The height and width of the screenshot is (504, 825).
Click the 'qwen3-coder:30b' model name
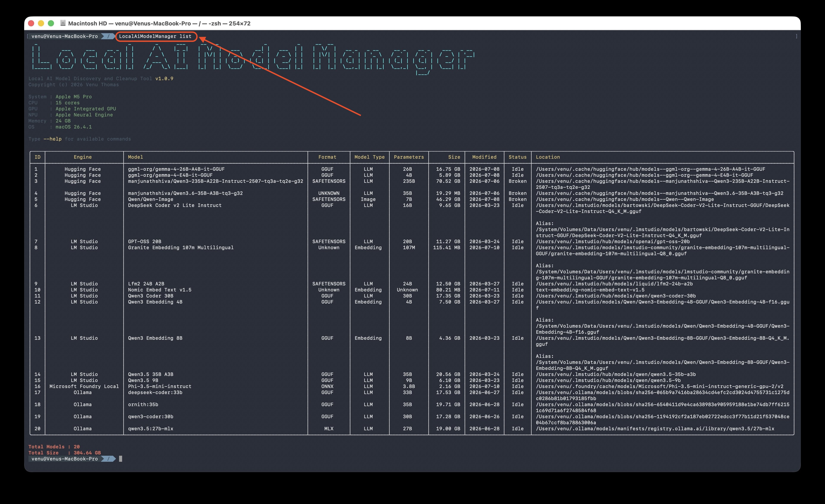(x=151, y=416)
